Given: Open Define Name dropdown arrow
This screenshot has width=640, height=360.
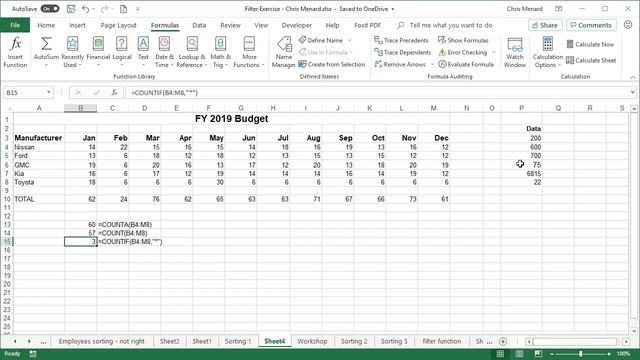Looking at the screenshot, I should (x=349, y=40).
